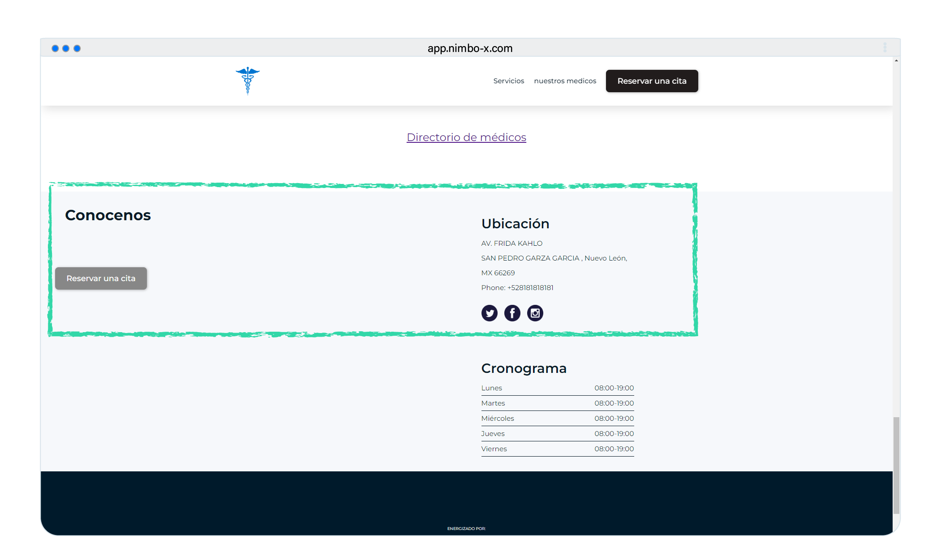Select the Ubicación section heading
Image resolution: width=941 pixels, height=560 pixels.
point(515,223)
